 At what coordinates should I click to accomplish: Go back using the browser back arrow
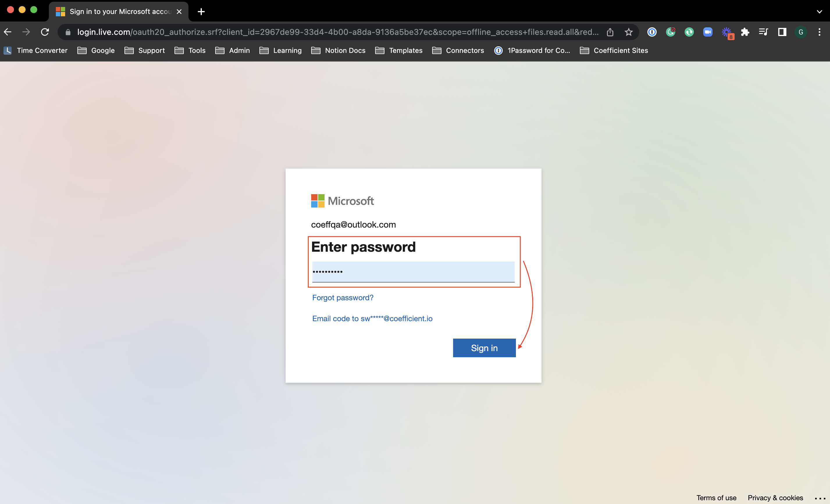click(x=8, y=32)
